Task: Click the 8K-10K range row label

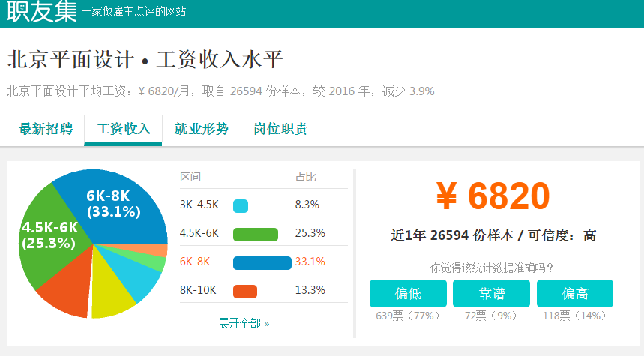Action: point(198,290)
